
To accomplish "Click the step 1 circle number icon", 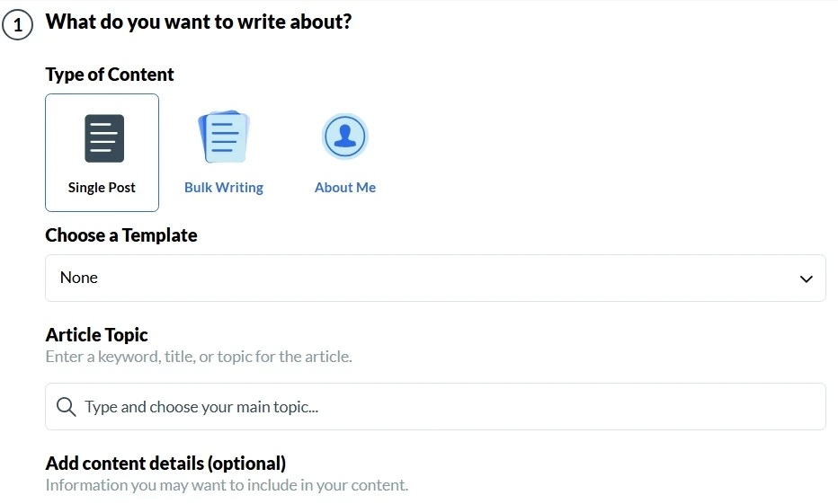I will point(17,25).
